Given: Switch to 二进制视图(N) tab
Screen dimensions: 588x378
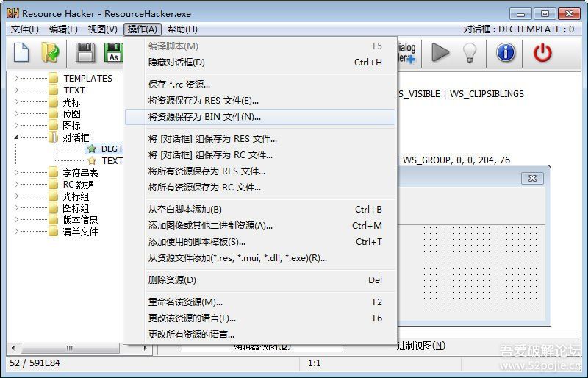Looking at the screenshot, I should tap(416, 346).
